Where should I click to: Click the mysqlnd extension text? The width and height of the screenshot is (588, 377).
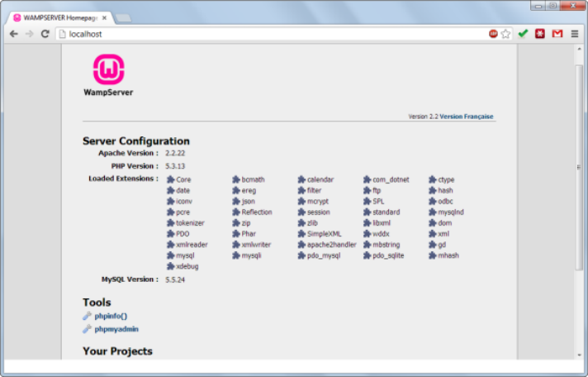(x=451, y=212)
